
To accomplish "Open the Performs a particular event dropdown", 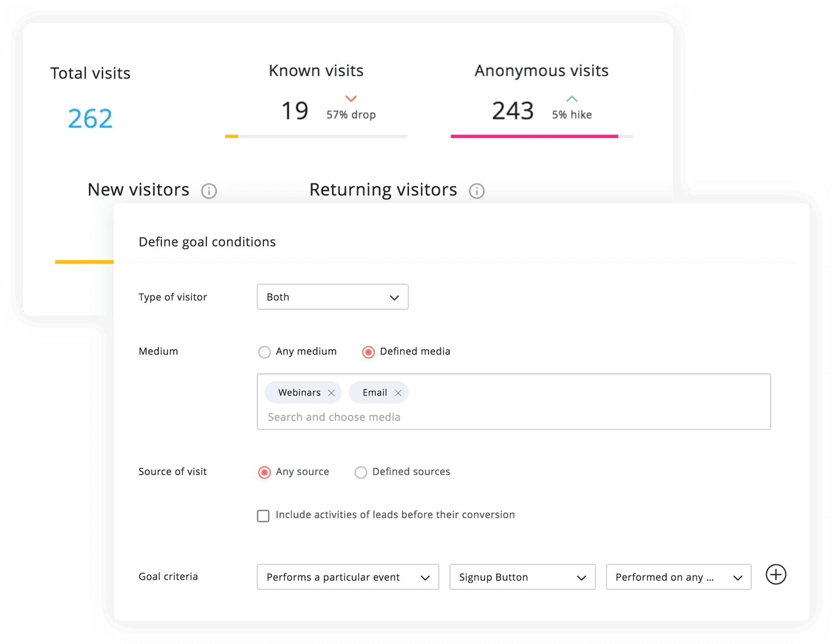I will click(348, 577).
